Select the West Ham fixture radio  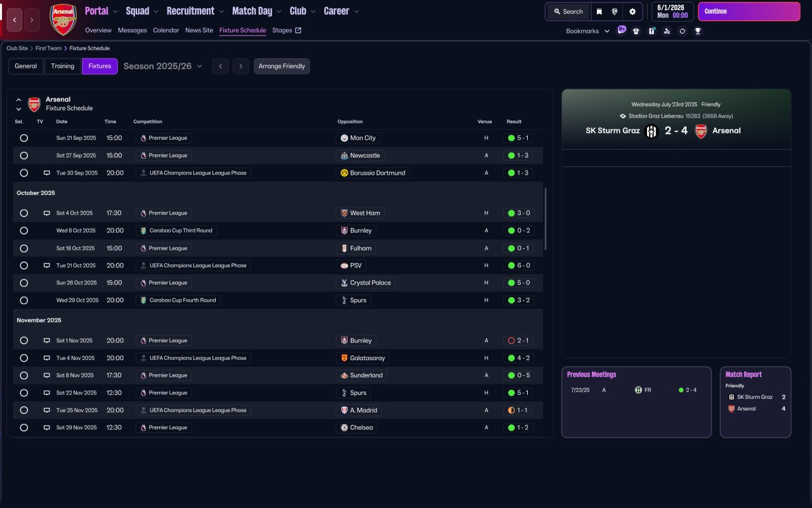point(24,213)
